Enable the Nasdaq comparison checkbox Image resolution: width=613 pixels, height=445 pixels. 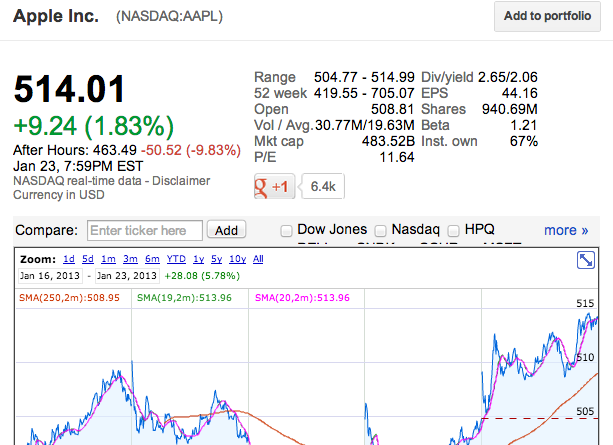click(379, 230)
